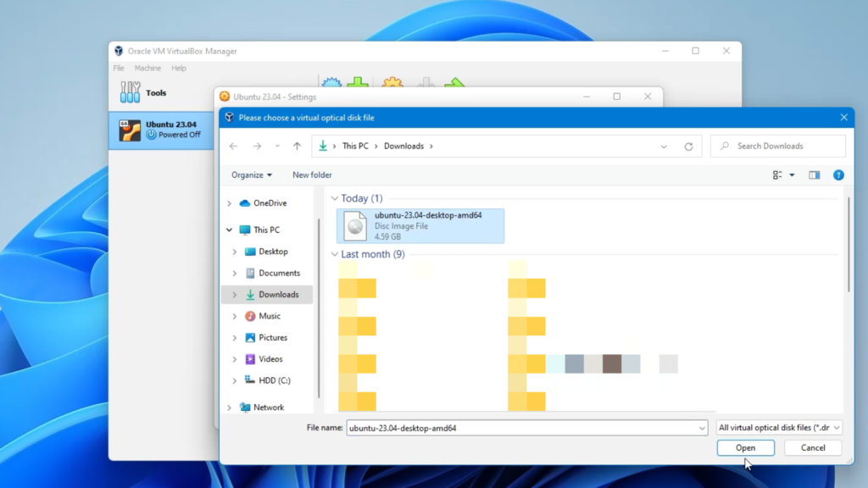
Task: Collapse the Last month (9) group
Action: [334, 254]
